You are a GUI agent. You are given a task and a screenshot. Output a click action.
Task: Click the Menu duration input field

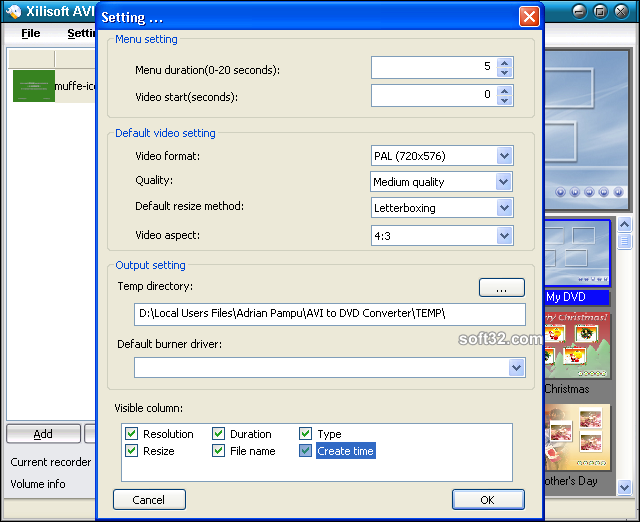click(x=434, y=67)
